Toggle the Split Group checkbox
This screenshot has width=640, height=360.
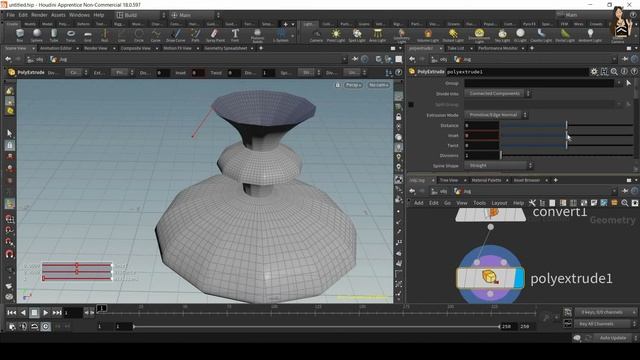click(x=411, y=104)
